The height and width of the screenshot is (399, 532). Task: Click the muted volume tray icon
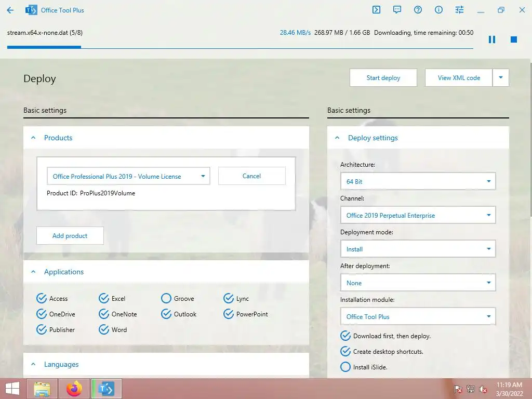point(483,389)
